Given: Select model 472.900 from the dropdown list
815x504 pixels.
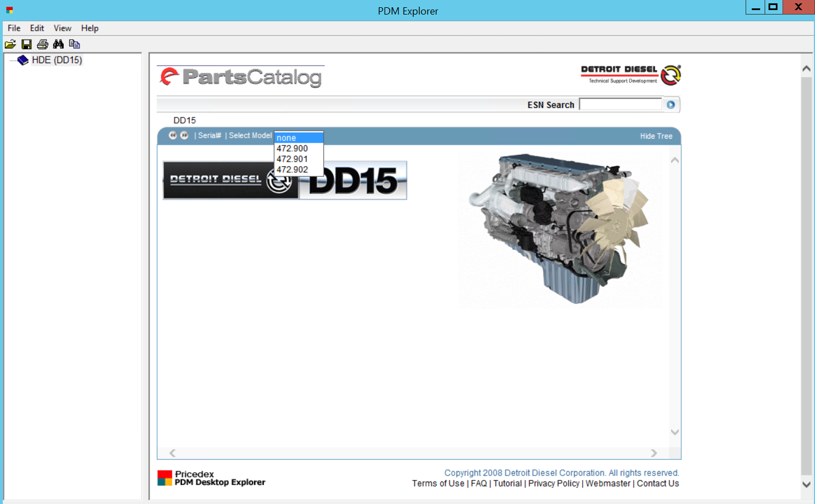Looking at the screenshot, I should 292,148.
